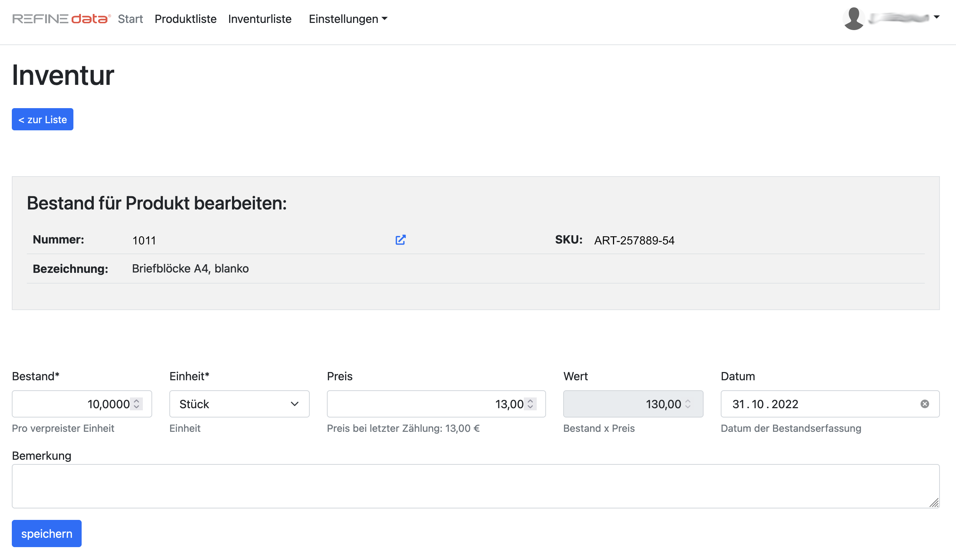Open the user account dropdown arrow
The image size is (956, 560).
click(937, 17)
